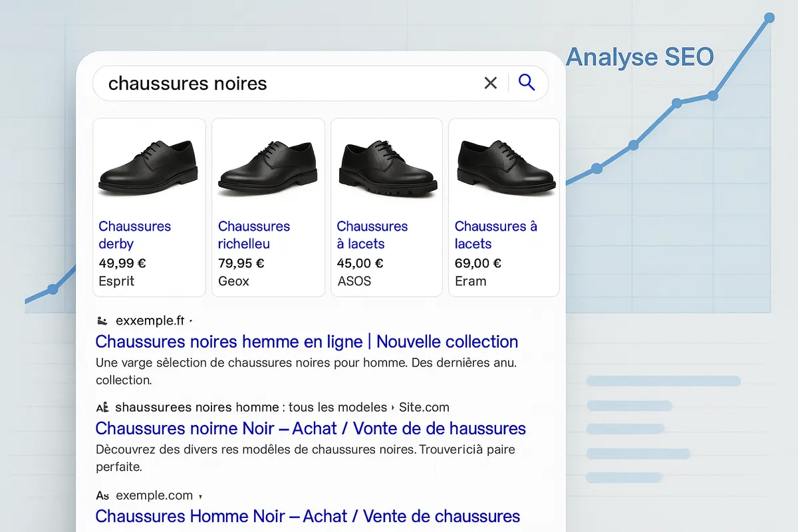The height and width of the screenshot is (532, 798).
Task: Open 'Chaussures noirne Noir – Achat' result
Action: coord(311,428)
